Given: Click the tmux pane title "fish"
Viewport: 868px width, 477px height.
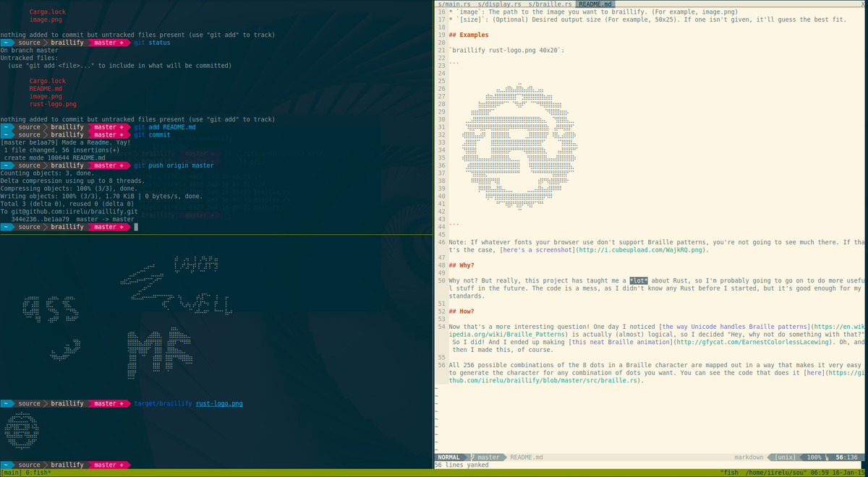Looking at the screenshot, I should (730, 473).
